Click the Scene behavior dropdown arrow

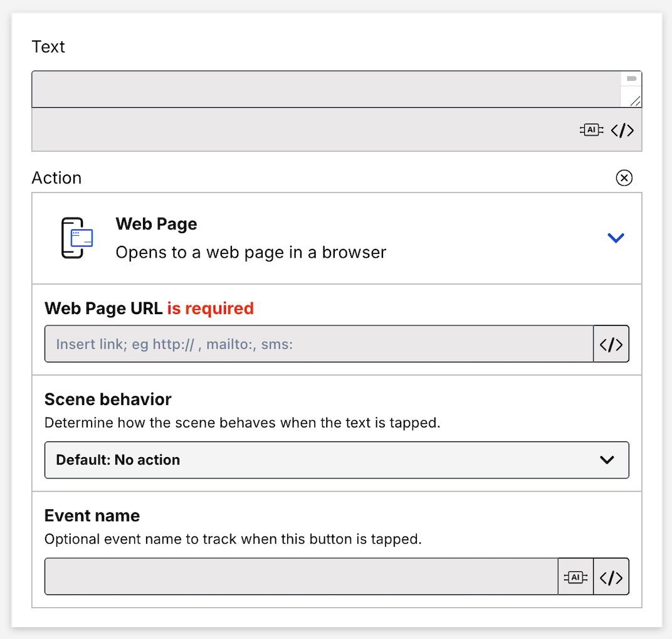click(x=606, y=460)
